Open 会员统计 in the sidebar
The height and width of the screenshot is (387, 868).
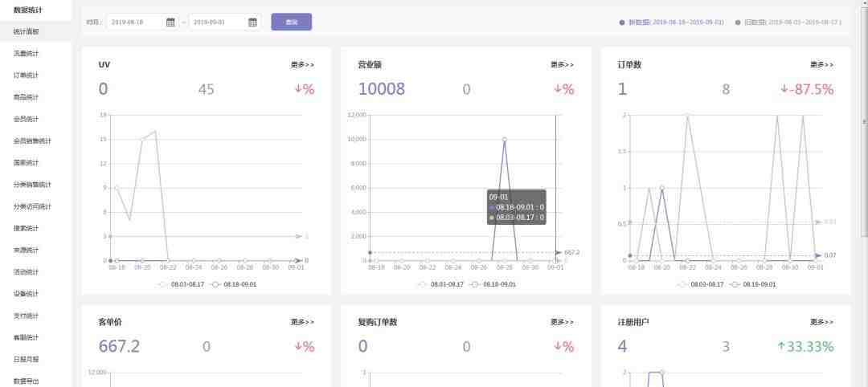tap(26, 119)
